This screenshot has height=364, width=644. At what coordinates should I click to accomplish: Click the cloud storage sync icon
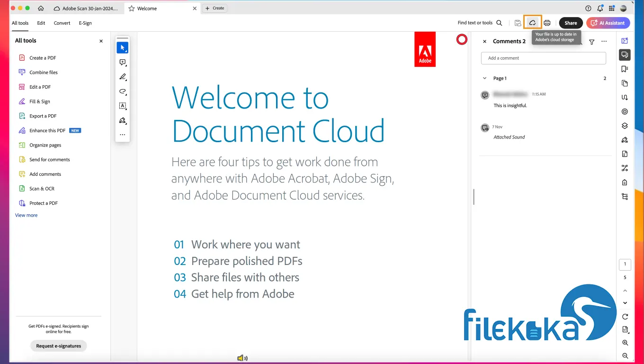(x=532, y=23)
